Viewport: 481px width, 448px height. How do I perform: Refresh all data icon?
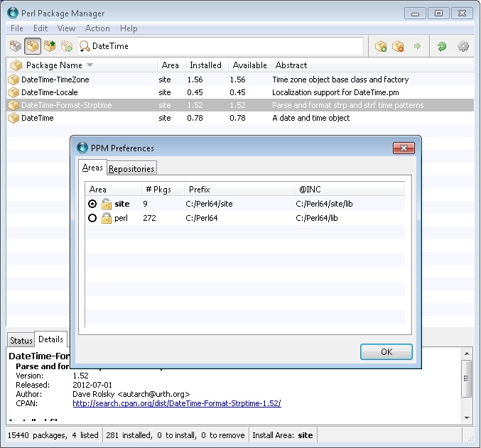pos(442,46)
